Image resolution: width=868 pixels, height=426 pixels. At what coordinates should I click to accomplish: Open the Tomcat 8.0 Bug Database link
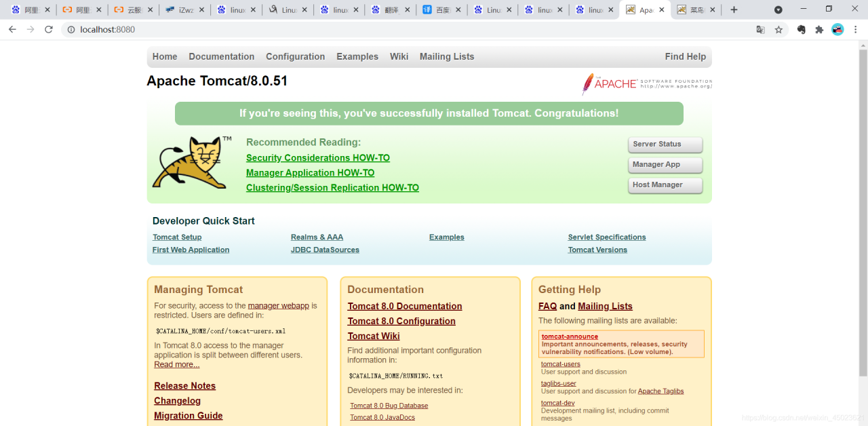tap(389, 406)
